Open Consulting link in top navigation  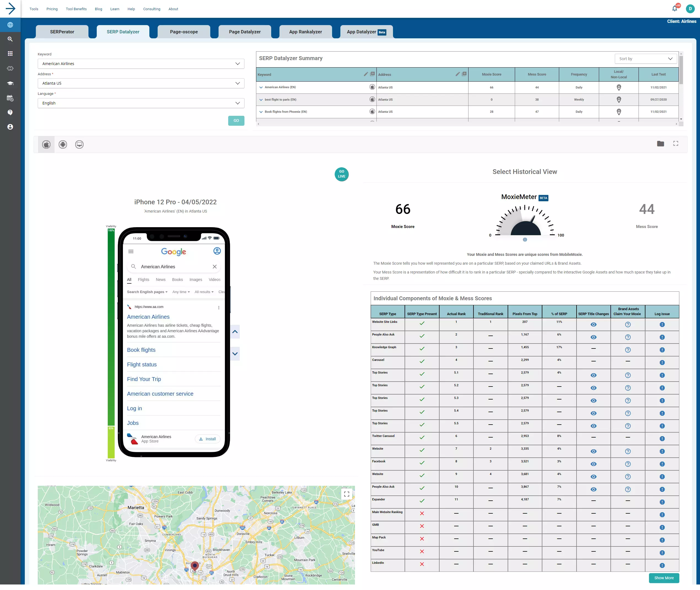152,9
